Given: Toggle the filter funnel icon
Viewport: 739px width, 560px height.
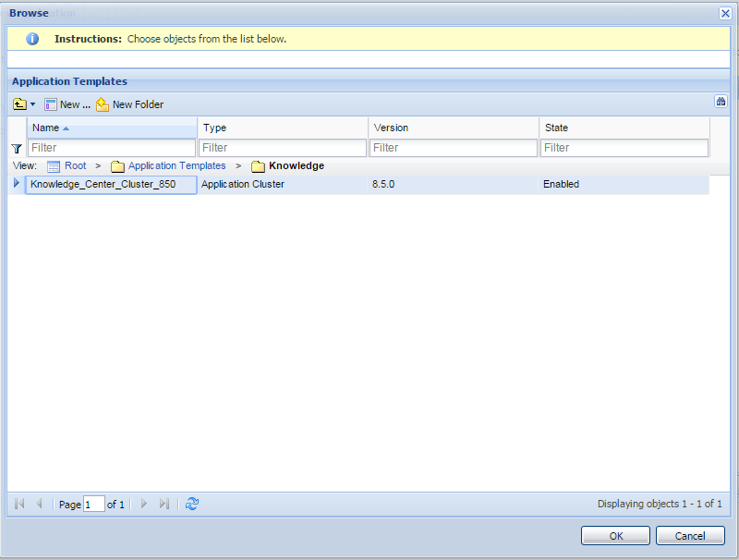Looking at the screenshot, I should (x=16, y=148).
